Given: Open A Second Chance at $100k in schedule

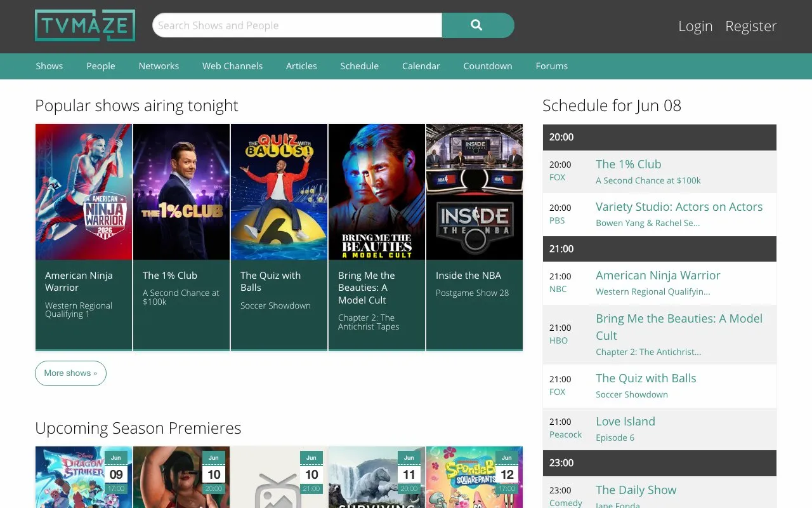Looking at the screenshot, I should coord(648,181).
